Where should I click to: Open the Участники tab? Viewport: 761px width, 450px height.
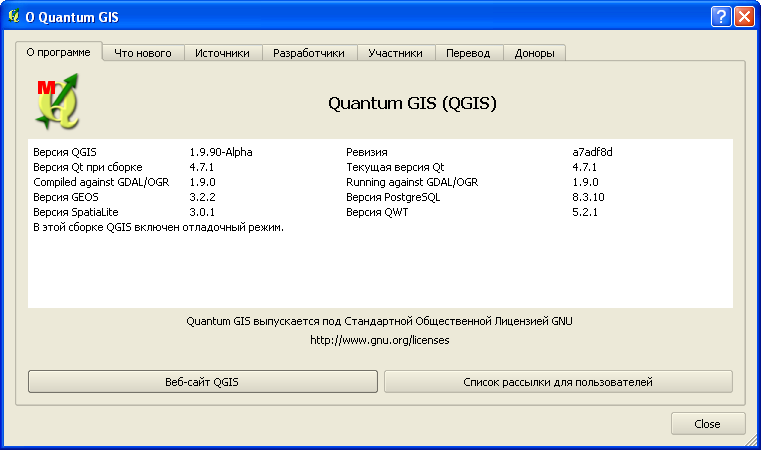(395, 53)
